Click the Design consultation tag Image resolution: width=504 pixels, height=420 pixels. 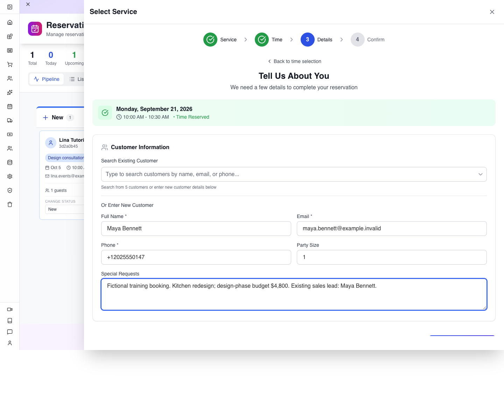(65, 158)
